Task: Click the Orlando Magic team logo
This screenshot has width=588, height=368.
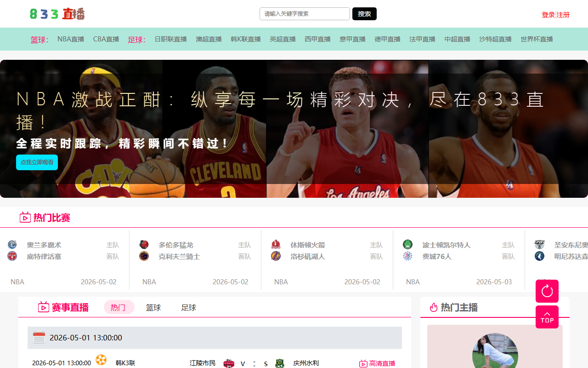Action: click(12, 245)
